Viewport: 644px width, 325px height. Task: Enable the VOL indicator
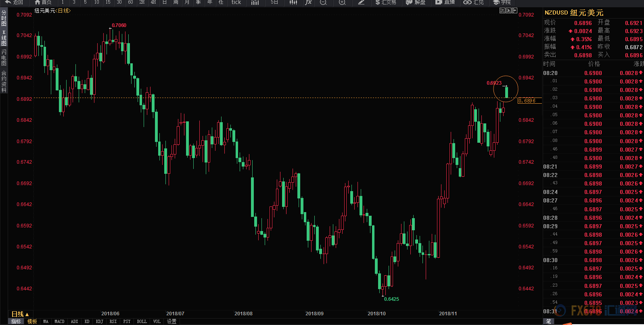157,321
